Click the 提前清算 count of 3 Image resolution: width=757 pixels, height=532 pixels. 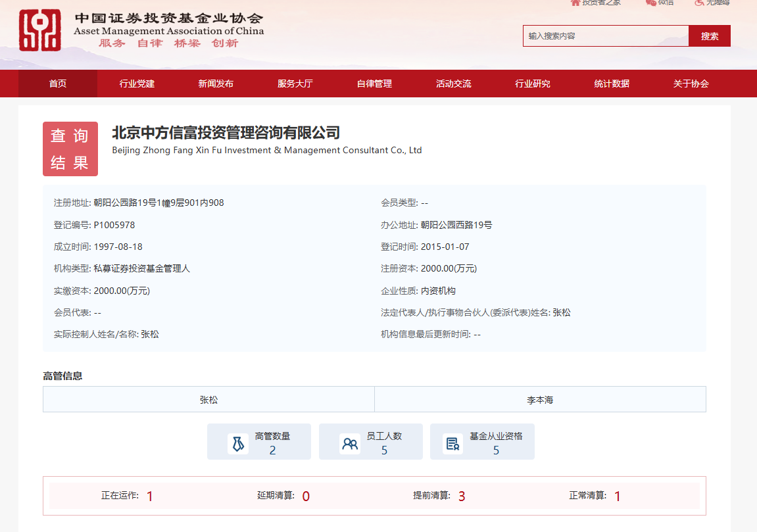click(462, 496)
